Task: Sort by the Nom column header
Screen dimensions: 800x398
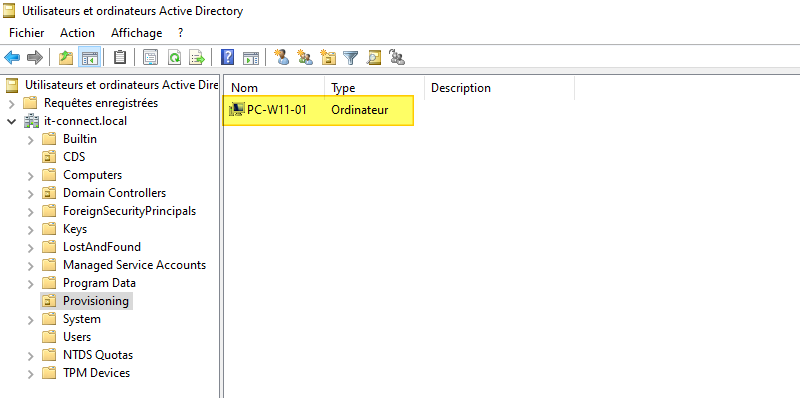Action: [x=274, y=88]
